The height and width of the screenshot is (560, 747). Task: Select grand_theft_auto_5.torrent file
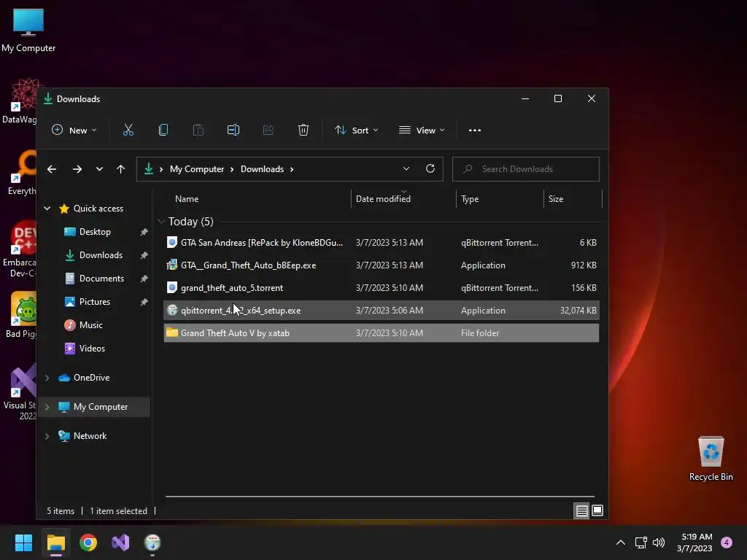tap(381, 288)
